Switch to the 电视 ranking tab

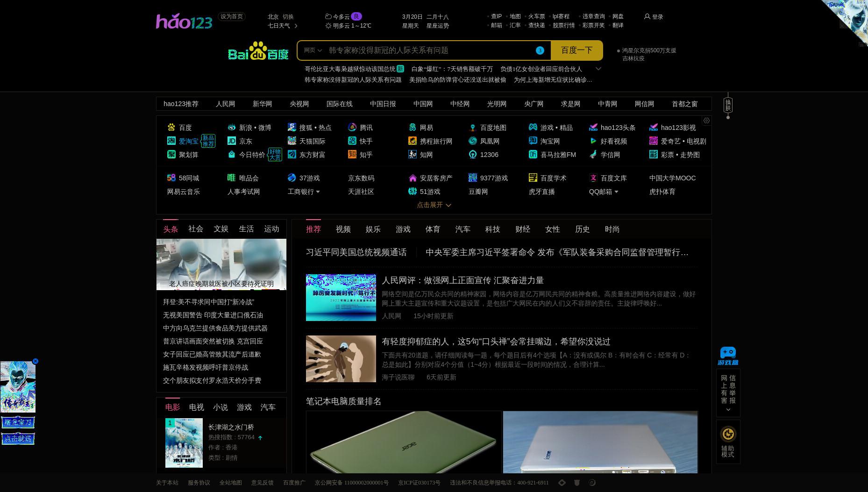pos(197,407)
